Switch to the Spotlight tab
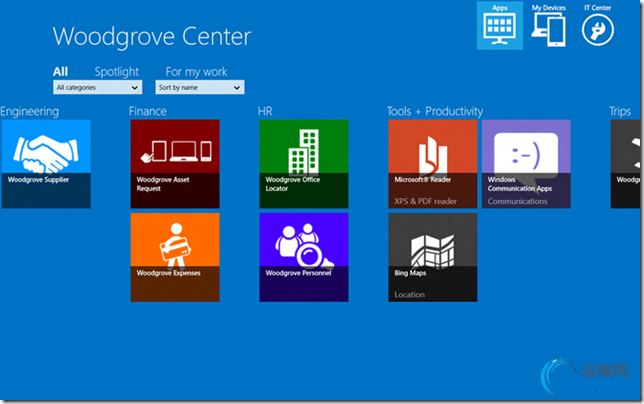The width and height of the screenshot is (644, 404). [x=117, y=72]
